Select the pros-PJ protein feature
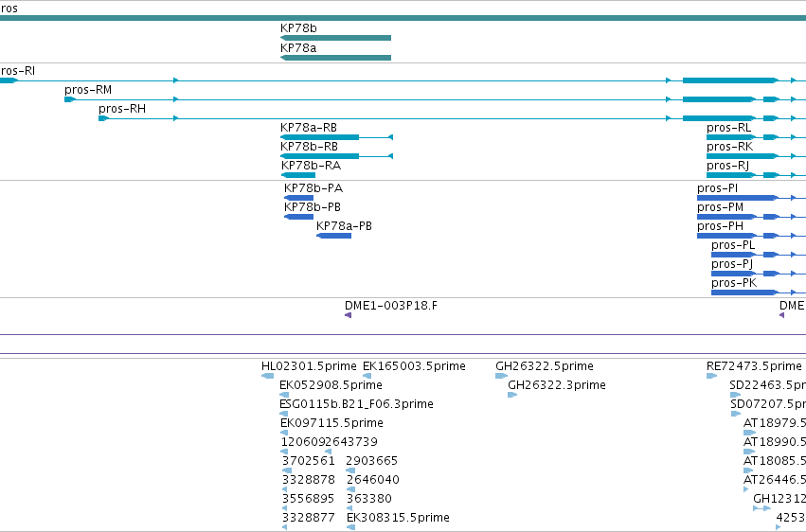Image resolution: width=806 pixels, height=532 pixels. pyautogui.click(x=759, y=274)
